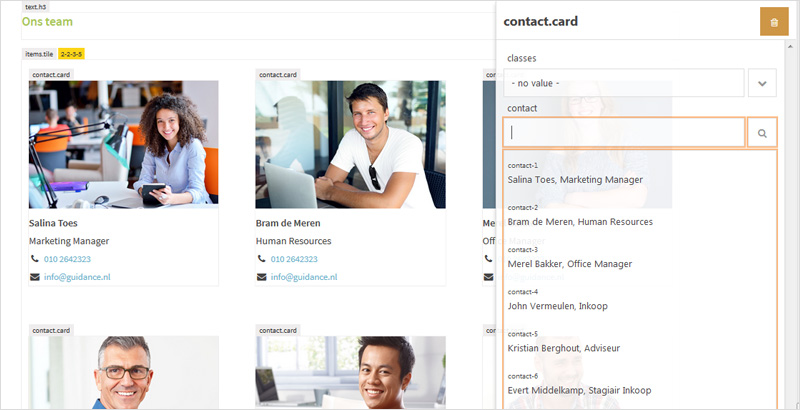Select contact-2 Bram de Meren, Human Resources
Image resolution: width=800 pixels, height=410 pixels.
[x=640, y=216]
